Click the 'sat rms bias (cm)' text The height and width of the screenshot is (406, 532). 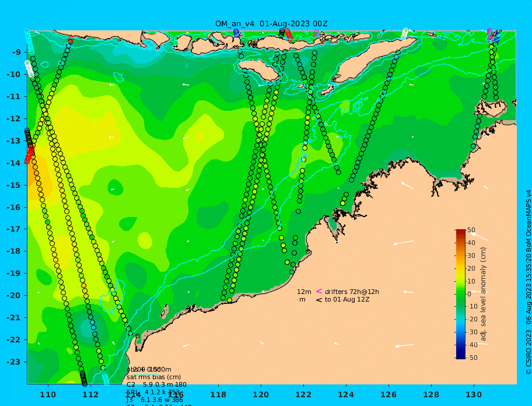153,377
